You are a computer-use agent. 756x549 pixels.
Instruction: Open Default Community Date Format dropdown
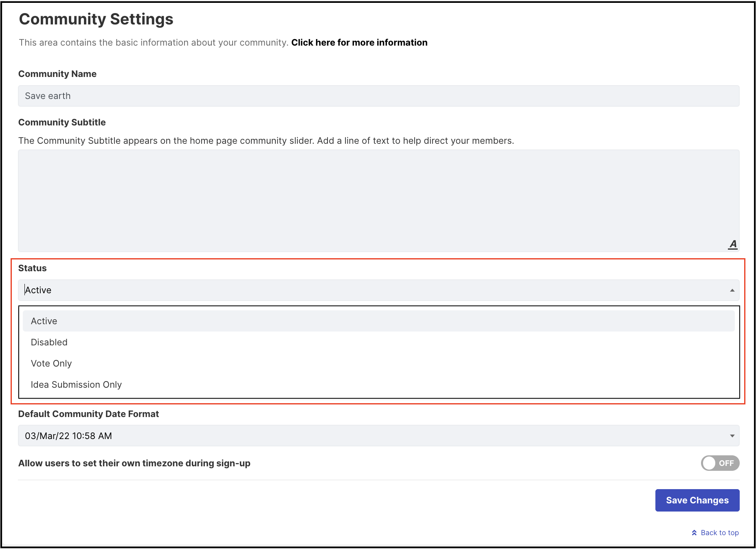click(379, 436)
